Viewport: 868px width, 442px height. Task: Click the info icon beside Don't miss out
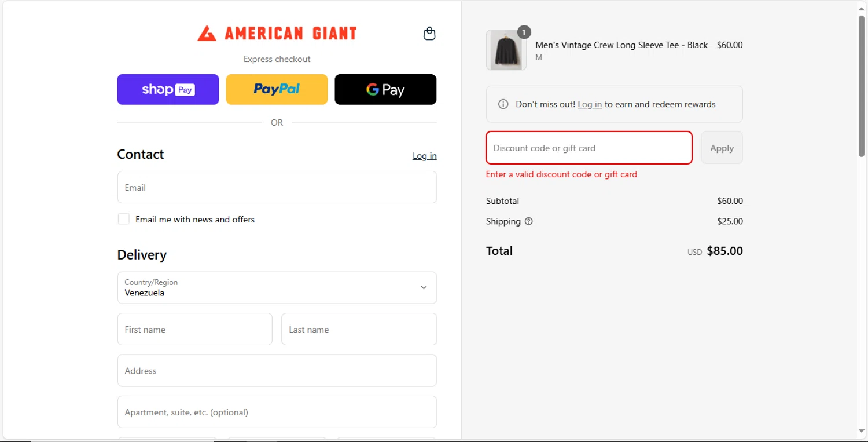pyautogui.click(x=503, y=104)
